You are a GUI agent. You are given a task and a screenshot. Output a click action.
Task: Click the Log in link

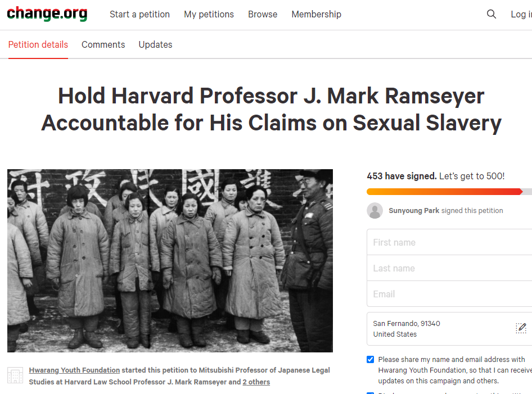pyautogui.click(x=520, y=14)
